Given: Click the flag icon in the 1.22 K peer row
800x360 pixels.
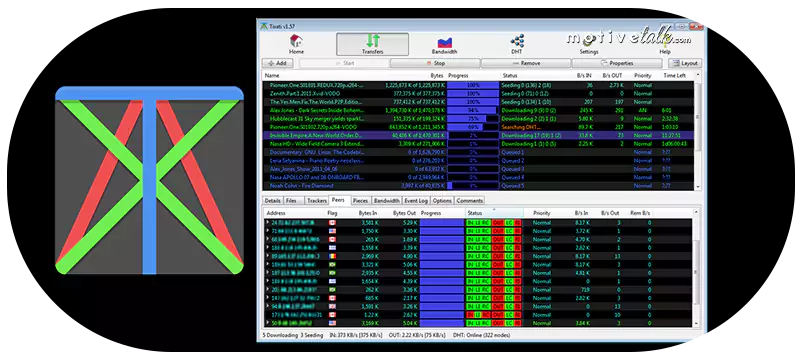Looking at the screenshot, I should coord(332,315).
